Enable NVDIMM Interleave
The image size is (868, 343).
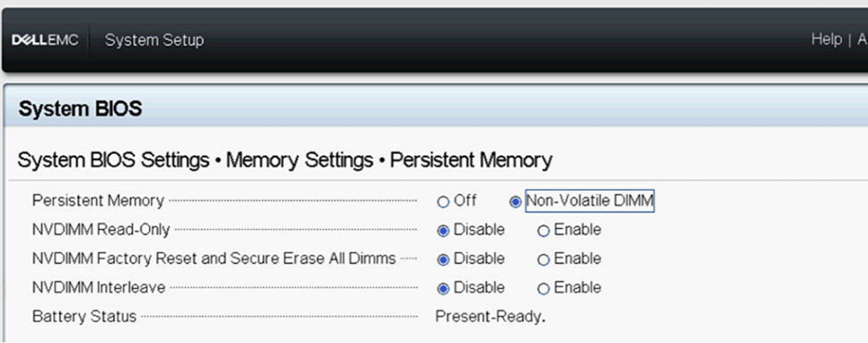543,289
